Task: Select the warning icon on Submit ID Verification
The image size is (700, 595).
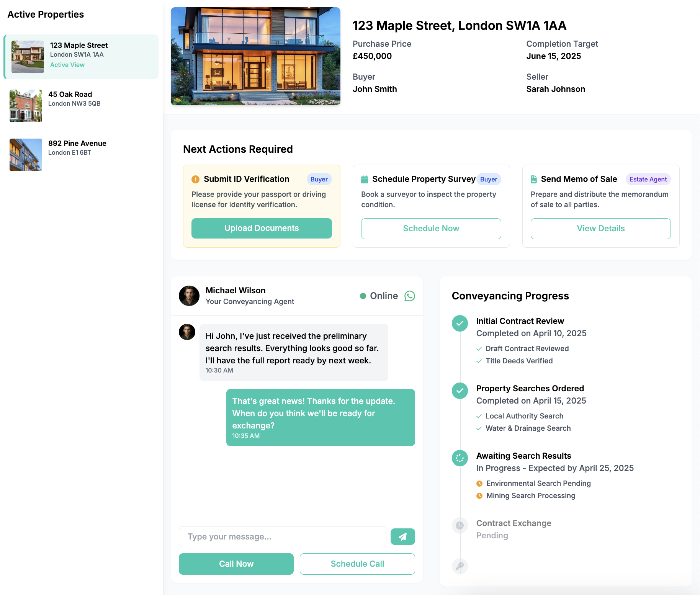Action: tap(196, 179)
